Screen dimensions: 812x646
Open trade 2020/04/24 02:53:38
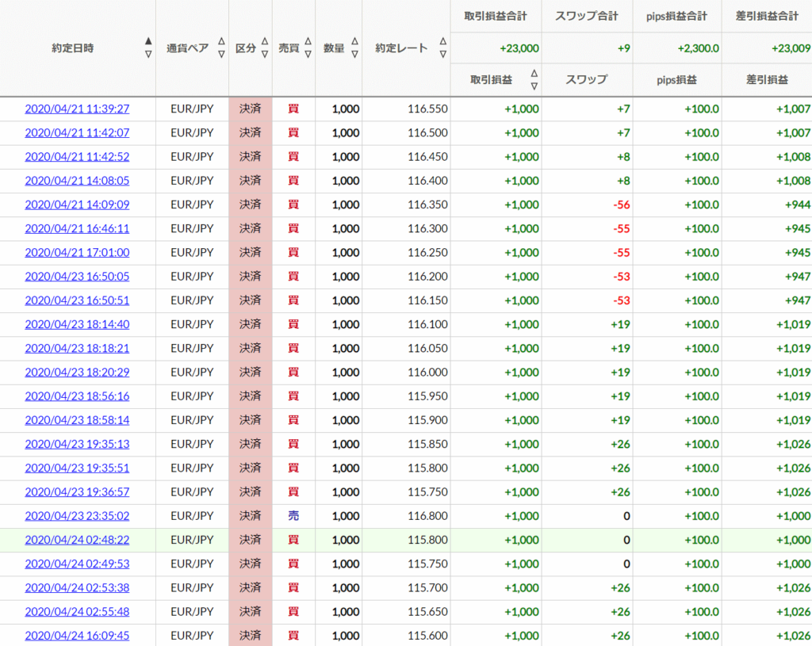77,587
